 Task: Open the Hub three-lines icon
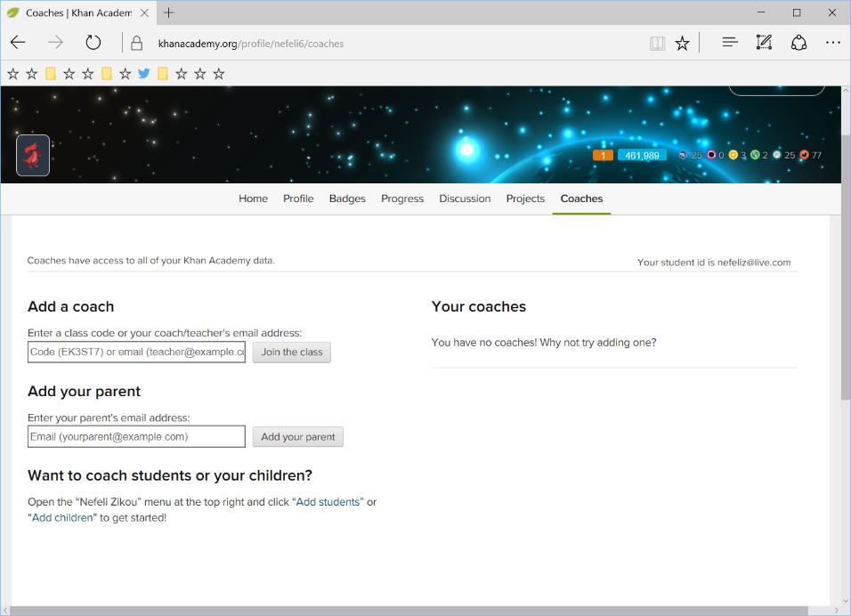tap(730, 43)
